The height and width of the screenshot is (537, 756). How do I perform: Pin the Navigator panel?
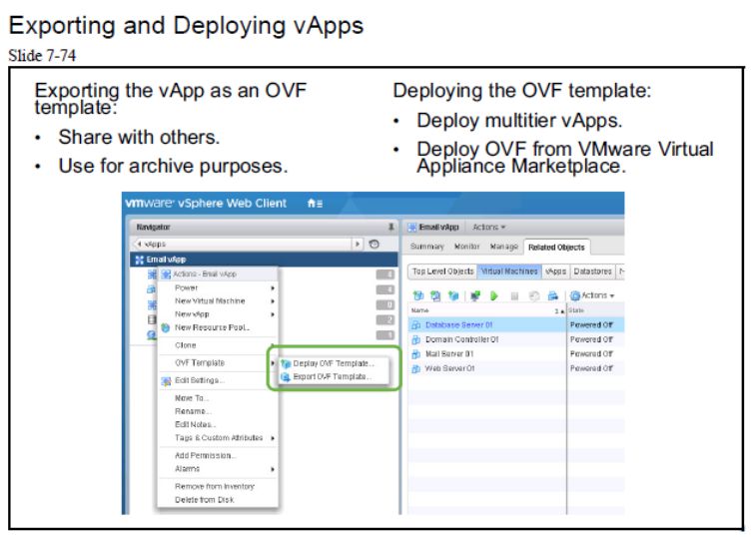[391, 227]
